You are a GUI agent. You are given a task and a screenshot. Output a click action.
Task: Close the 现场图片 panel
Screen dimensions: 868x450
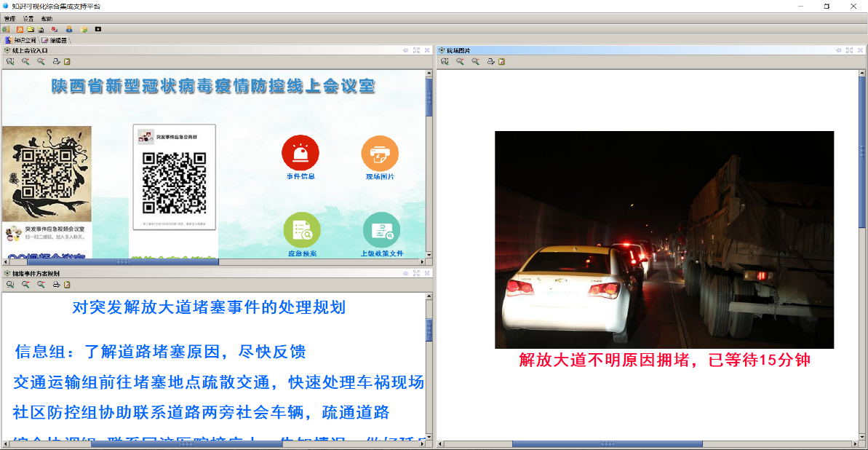[861, 50]
